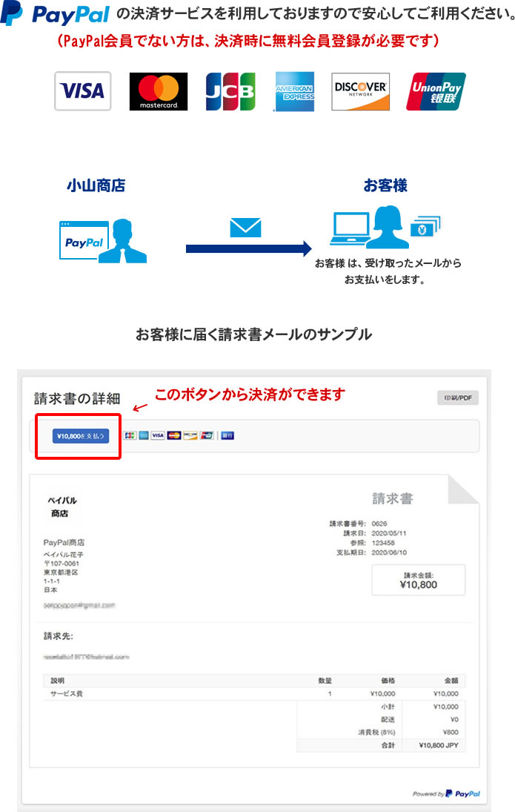
Task: Click the PayPal merchant icon under 小山商店
Action: pos(103,241)
